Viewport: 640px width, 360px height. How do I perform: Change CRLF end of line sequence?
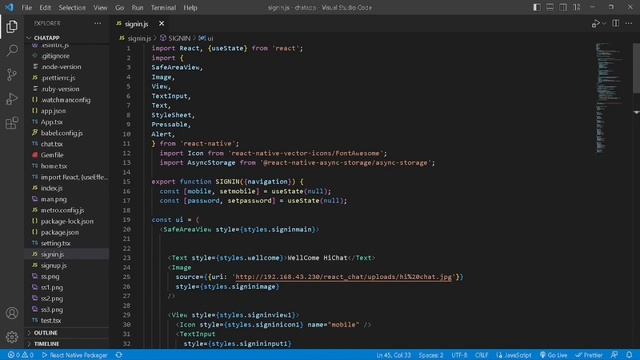(x=481, y=355)
